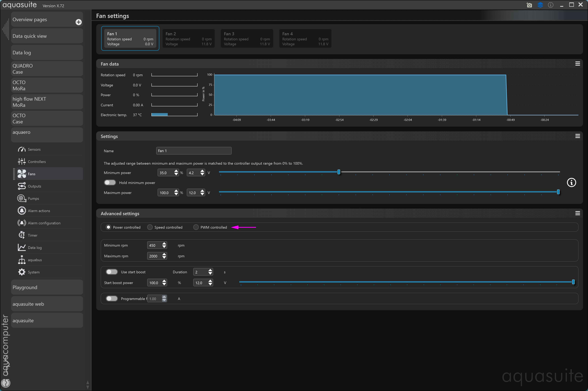Click the Sensors gauge icon
This screenshot has height=391, width=588.
(x=22, y=149)
